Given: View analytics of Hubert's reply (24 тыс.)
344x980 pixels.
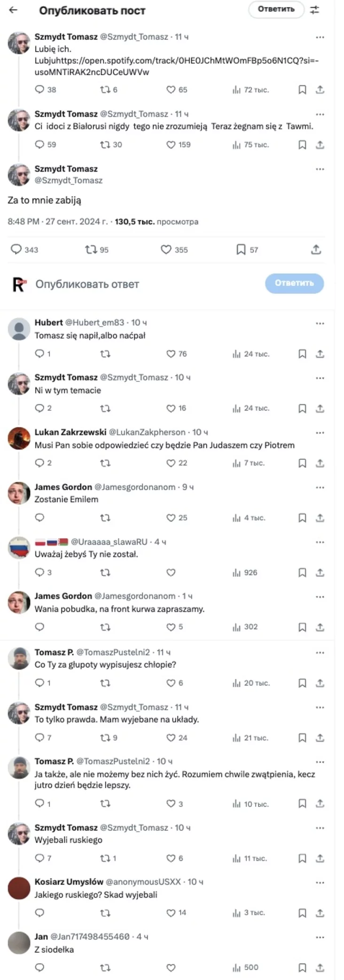Looking at the screenshot, I should click(x=251, y=354).
